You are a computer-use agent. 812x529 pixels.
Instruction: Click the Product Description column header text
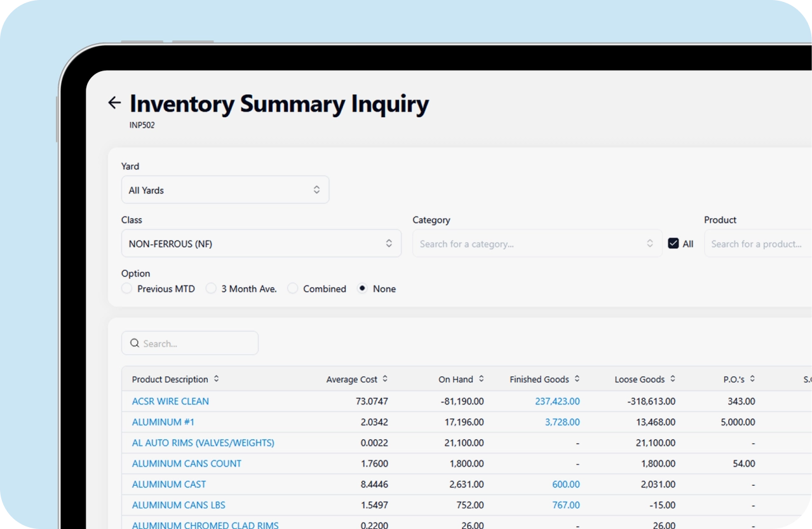pos(170,379)
